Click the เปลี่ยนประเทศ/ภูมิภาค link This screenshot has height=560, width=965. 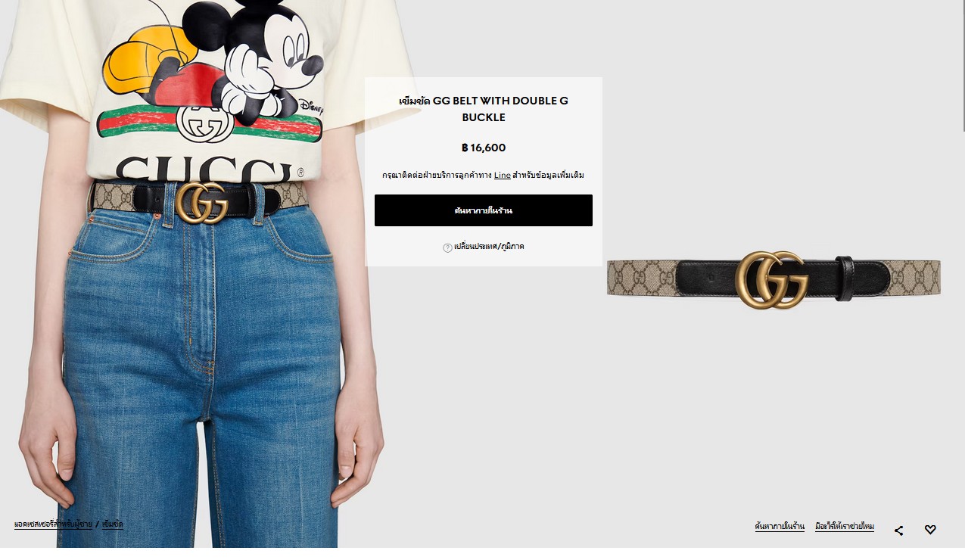tap(489, 247)
